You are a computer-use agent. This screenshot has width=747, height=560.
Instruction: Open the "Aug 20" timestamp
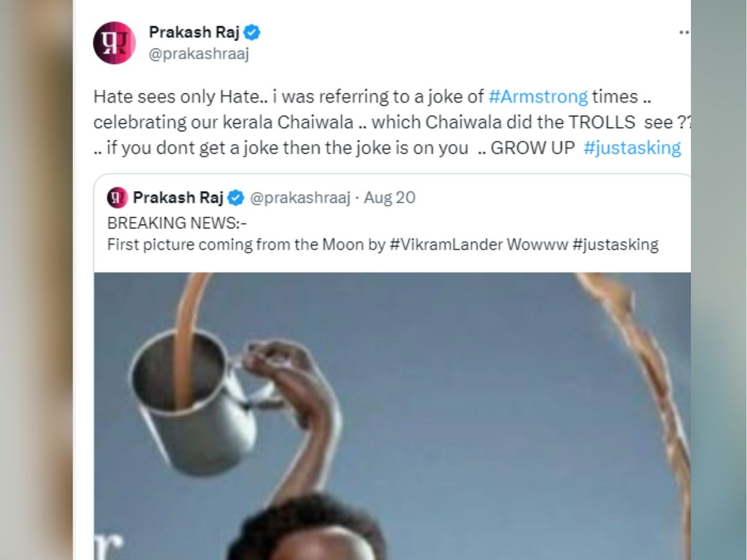coord(390,198)
